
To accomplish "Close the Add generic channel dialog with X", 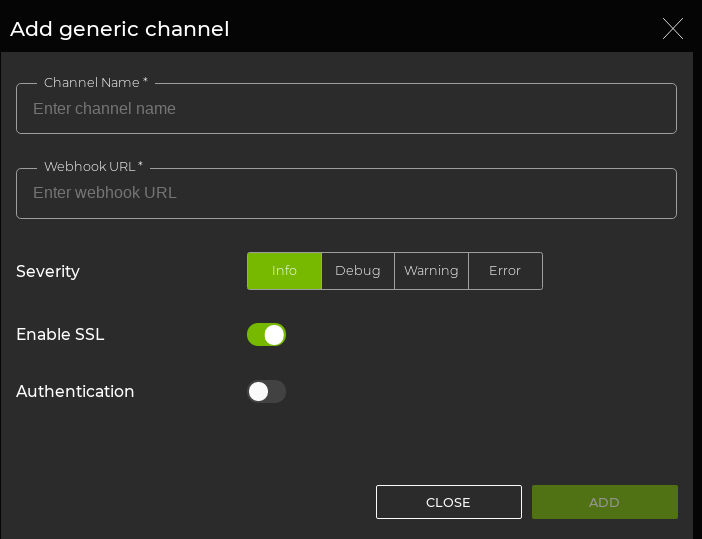I will (x=673, y=29).
